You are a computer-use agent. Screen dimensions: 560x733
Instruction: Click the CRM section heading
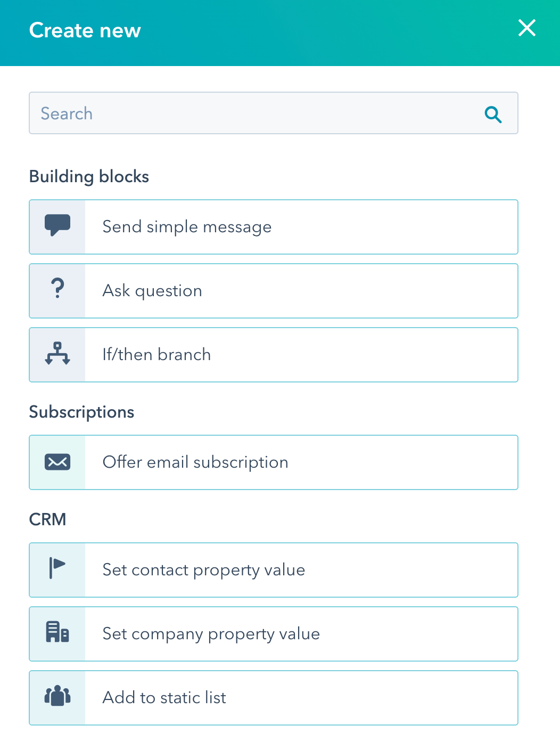point(48,519)
